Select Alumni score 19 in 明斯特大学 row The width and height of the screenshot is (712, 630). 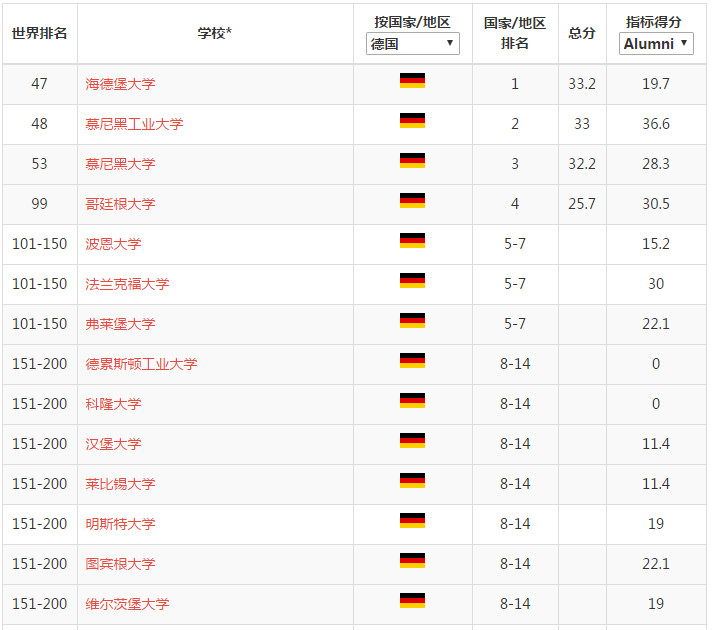(x=656, y=524)
